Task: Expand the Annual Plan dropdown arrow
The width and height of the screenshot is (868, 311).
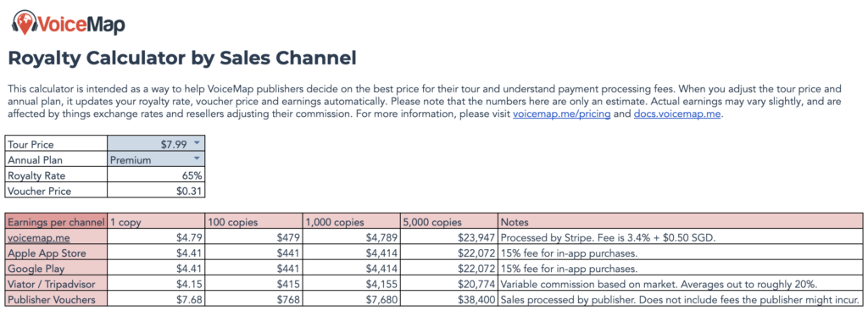Action: (x=197, y=158)
